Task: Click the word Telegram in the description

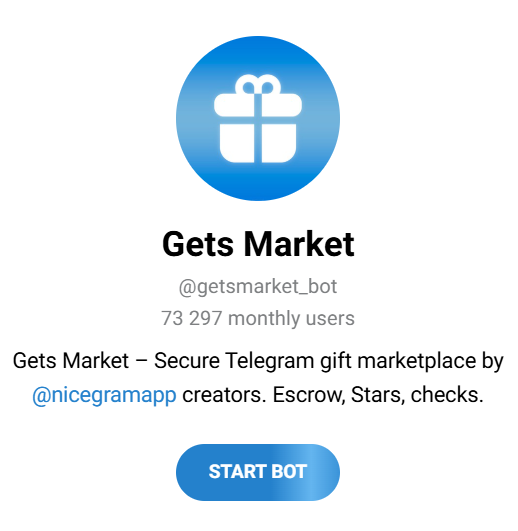Action: (x=269, y=361)
